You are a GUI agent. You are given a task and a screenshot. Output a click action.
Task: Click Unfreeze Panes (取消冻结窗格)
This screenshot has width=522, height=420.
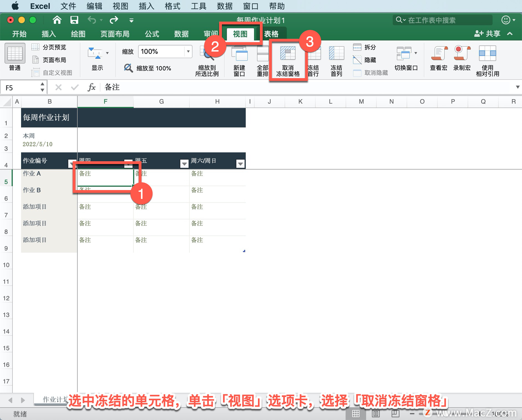tap(288, 62)
